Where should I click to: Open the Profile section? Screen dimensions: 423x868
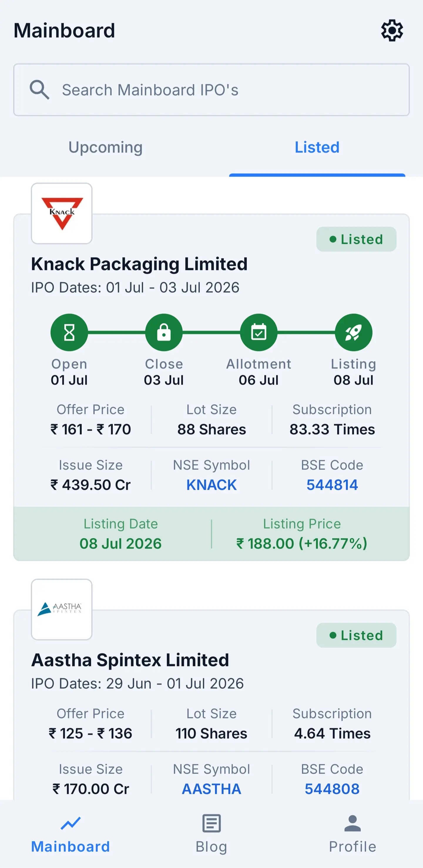[x=352, y=834]
